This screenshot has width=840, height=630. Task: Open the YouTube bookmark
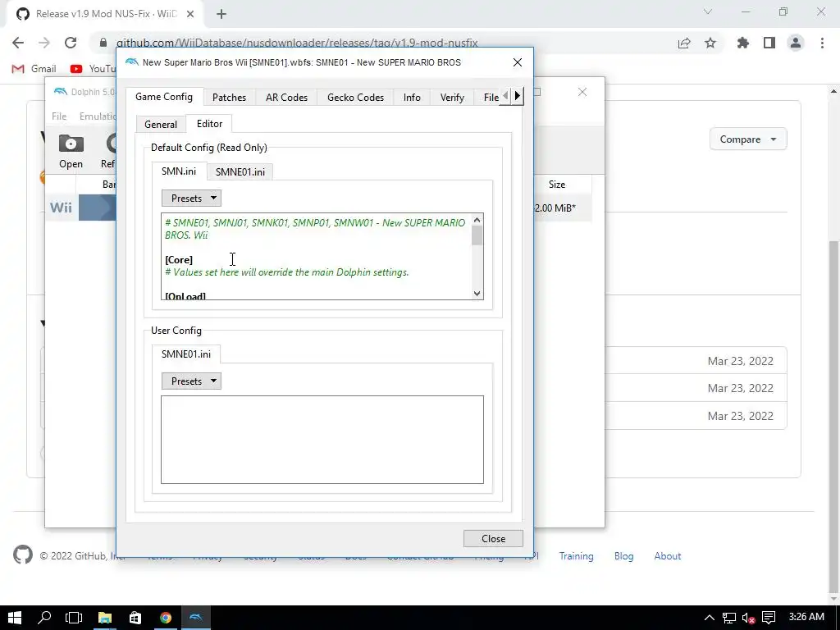93,69
